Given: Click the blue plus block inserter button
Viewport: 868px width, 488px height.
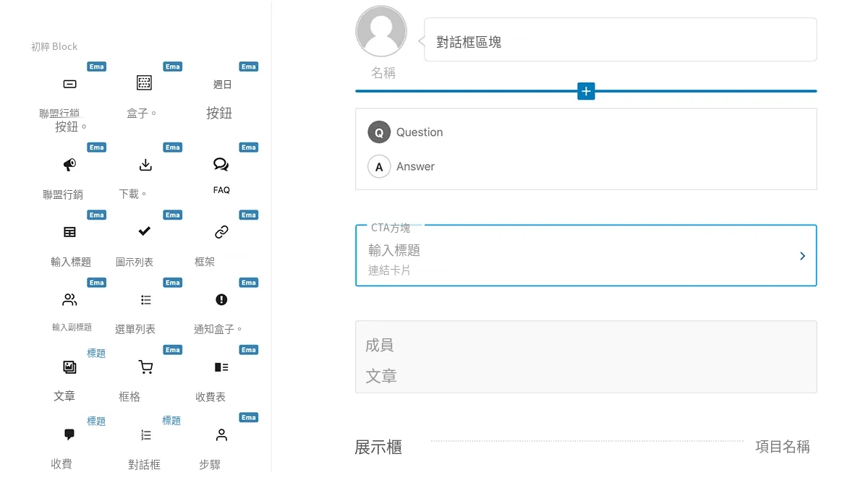Looking at the screenshot, I should click(x=586, y=91).
